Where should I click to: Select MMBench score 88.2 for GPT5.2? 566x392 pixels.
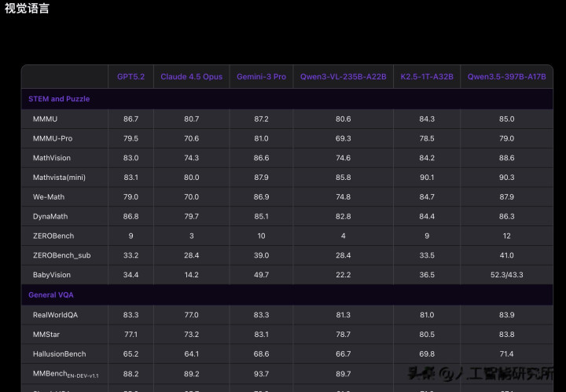click(130, 374)
